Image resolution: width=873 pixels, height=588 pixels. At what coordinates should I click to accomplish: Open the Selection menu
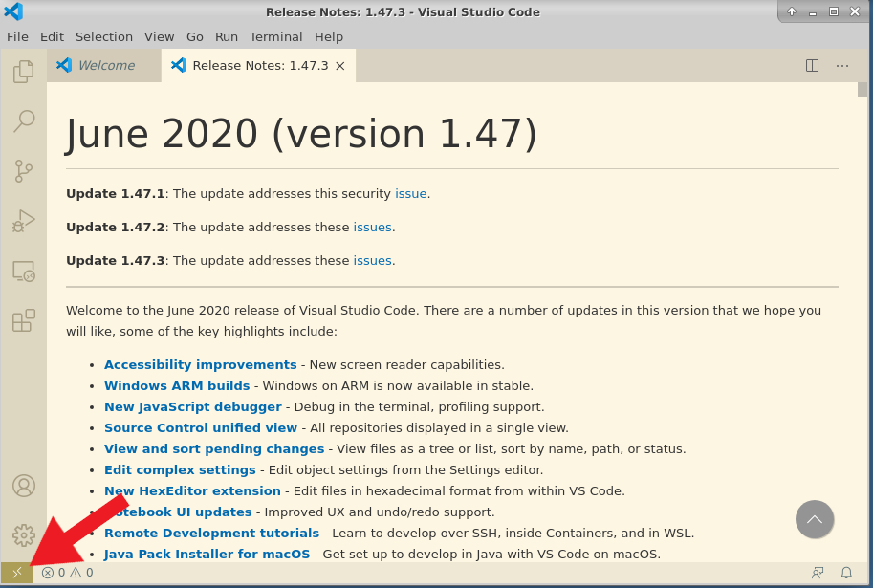point(104,36)
